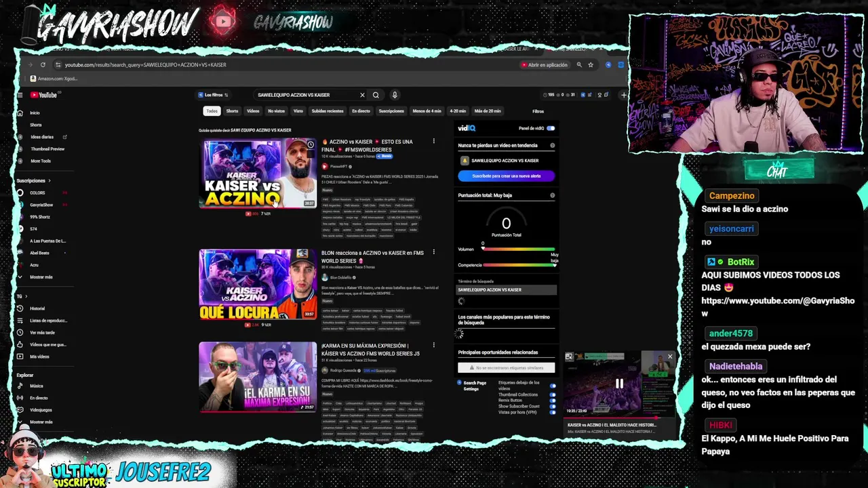Screen dimensions: 868x488
Task: Open Amazon.com bookmark
Action: pos(54,79)
